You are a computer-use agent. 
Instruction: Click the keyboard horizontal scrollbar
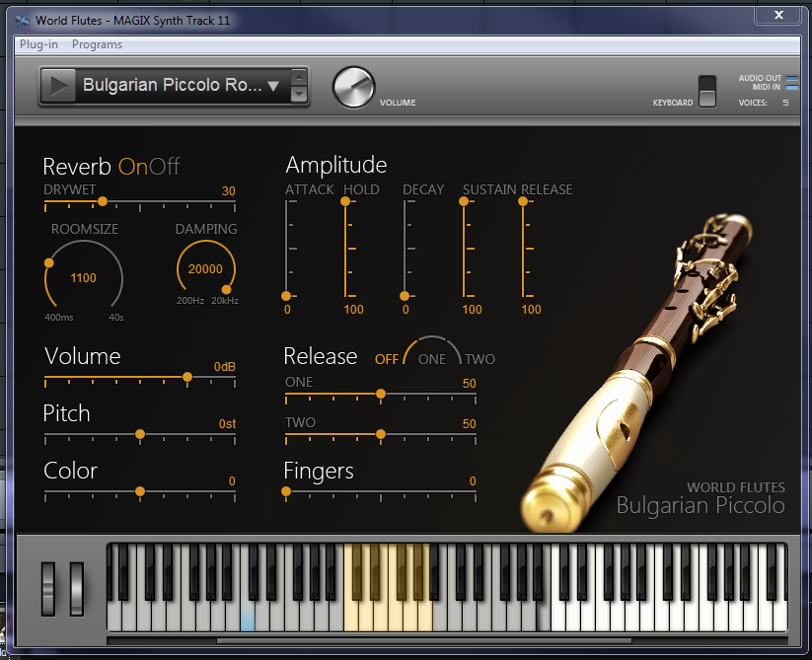(x=424, y=641)
